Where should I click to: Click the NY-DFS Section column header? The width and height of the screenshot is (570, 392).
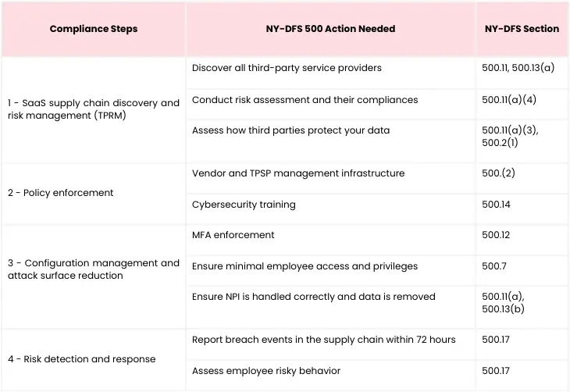522,29
